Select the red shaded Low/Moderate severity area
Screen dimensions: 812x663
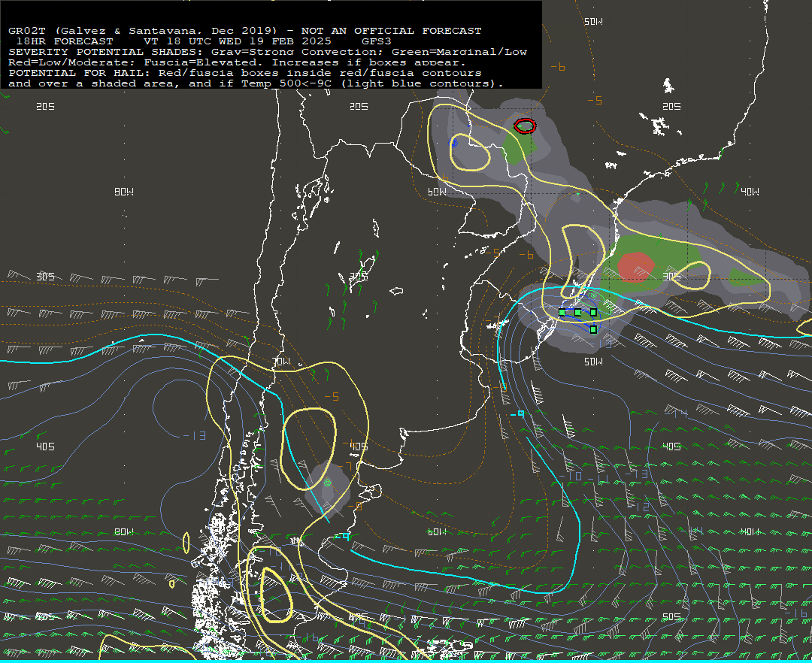click(636, 267)
